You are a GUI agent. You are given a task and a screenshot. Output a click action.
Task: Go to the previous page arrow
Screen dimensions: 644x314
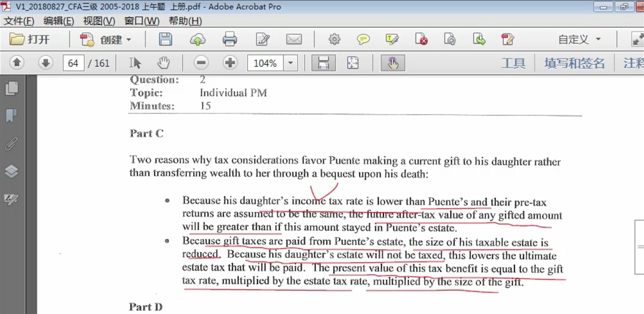(x=17, y=63)
